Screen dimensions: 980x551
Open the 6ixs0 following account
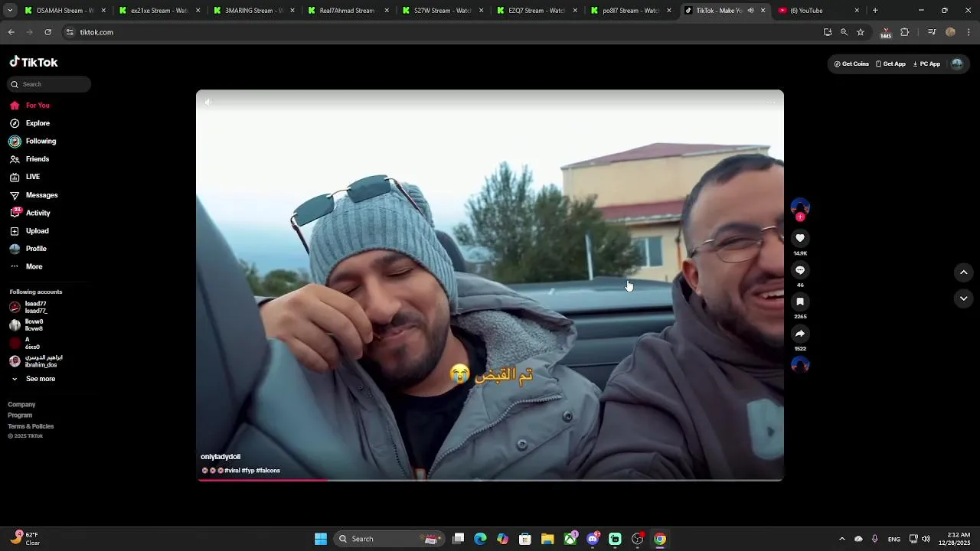click(x=24, y=343)
